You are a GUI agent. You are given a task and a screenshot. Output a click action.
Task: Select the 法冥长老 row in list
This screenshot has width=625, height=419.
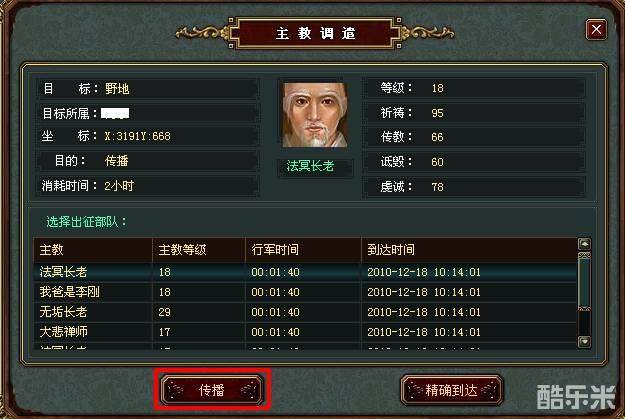click(305, 272)
